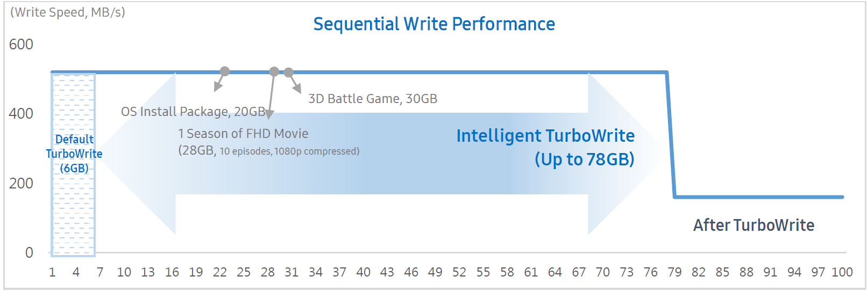Click the (Up to 78GB) text
The image size is (868, 291).
(x=585, y=159)
